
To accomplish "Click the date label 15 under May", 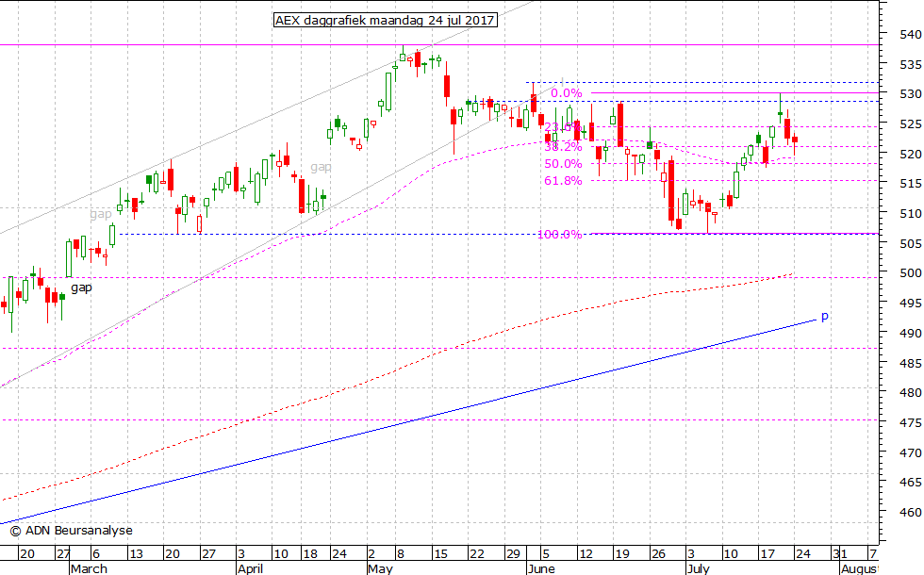I will tap(440, 554).
